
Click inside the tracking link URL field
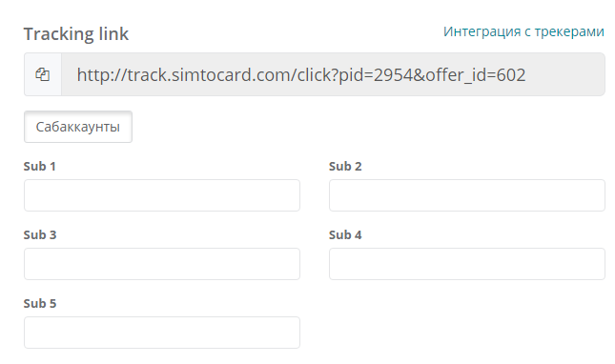click(333, 74)
